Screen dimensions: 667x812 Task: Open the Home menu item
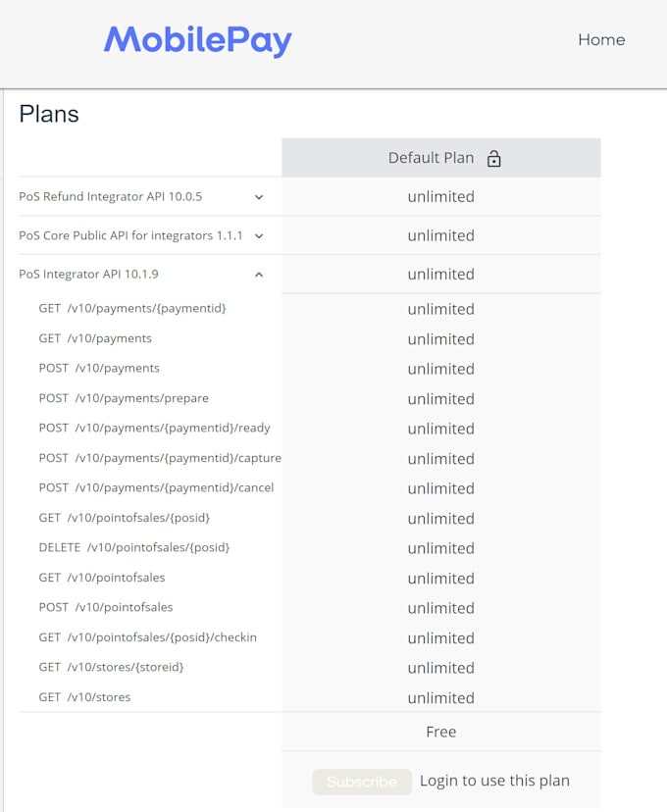(x=600, y=40)
